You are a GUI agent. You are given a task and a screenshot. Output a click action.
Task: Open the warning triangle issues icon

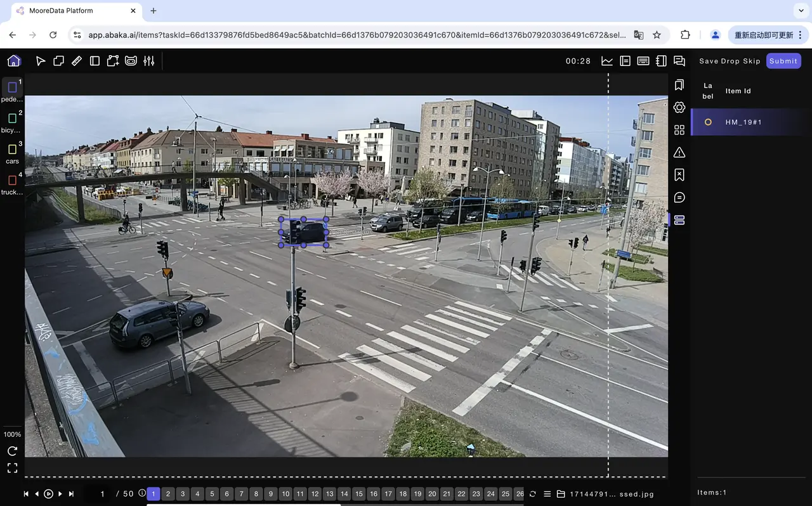coord(679,152)
